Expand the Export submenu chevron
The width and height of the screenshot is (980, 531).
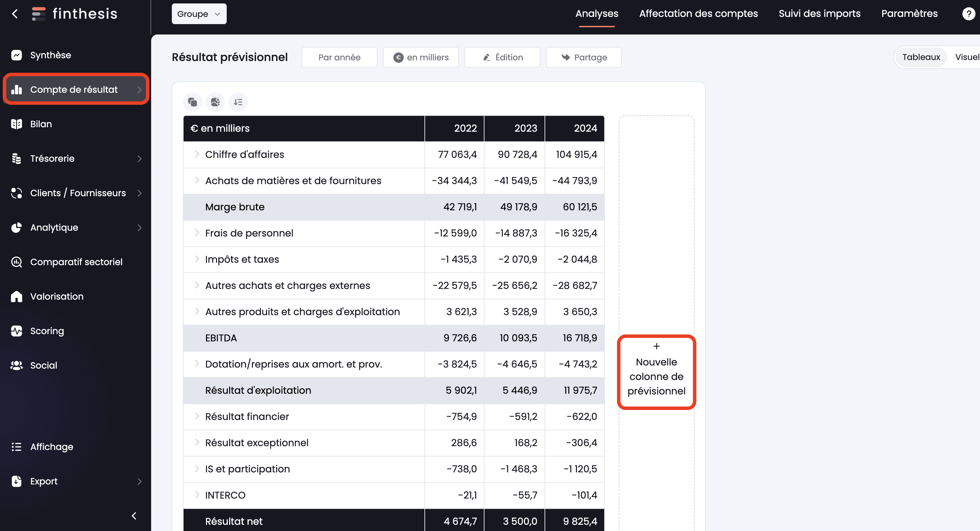pyautogui.click(x=139, y=482)
